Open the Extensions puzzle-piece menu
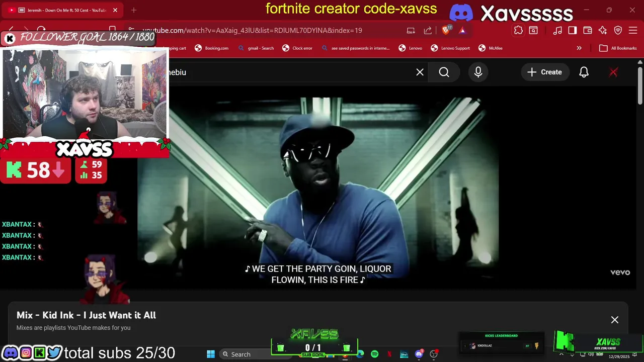 tap(518, 30)
